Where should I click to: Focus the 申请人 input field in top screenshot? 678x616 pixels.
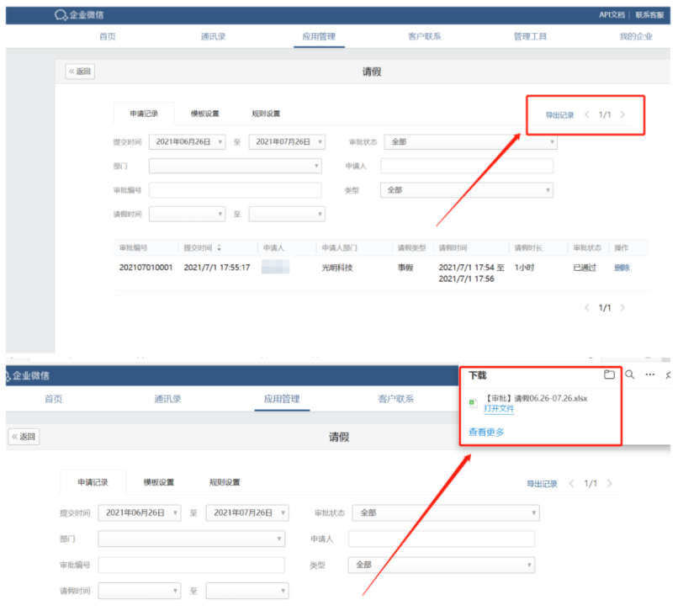[x=467, y=166]
